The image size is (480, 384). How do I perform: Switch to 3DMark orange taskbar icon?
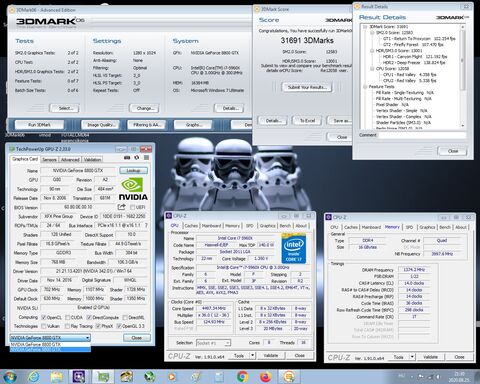coord(289,377)
